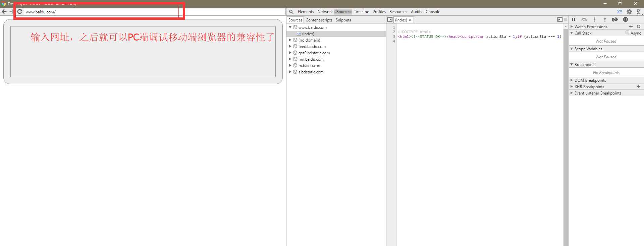Reload the page with the refresh icon
The width and height of the screenshot is (644, 246).
(x=19, y=12)
